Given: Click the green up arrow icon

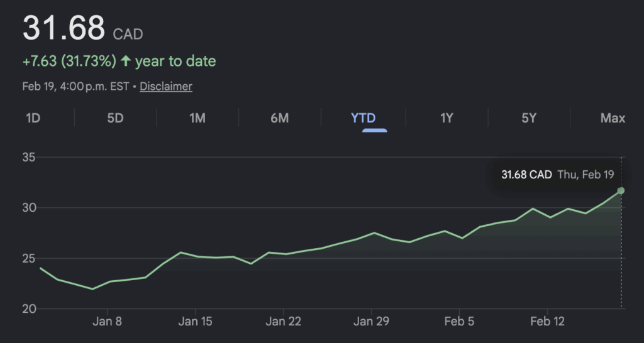Looking at the screenshot, I should [x=126, y=62].
